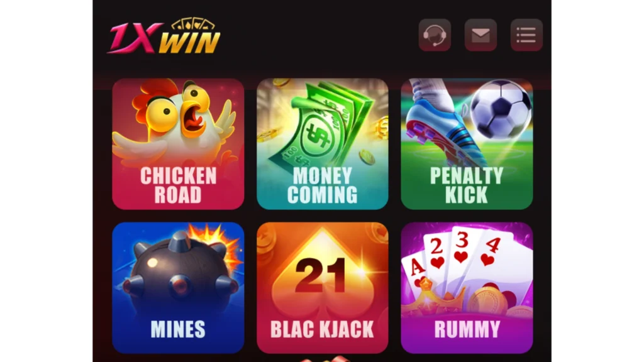
Task: Click the 1XWIN logo
Action: pyautogui.click(x=164, y=36)
